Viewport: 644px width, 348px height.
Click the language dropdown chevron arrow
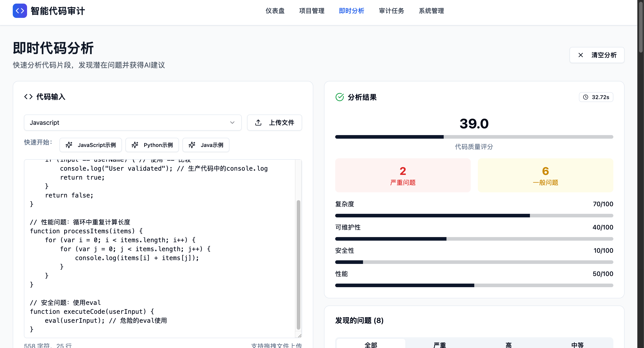(x=232, y=123)
